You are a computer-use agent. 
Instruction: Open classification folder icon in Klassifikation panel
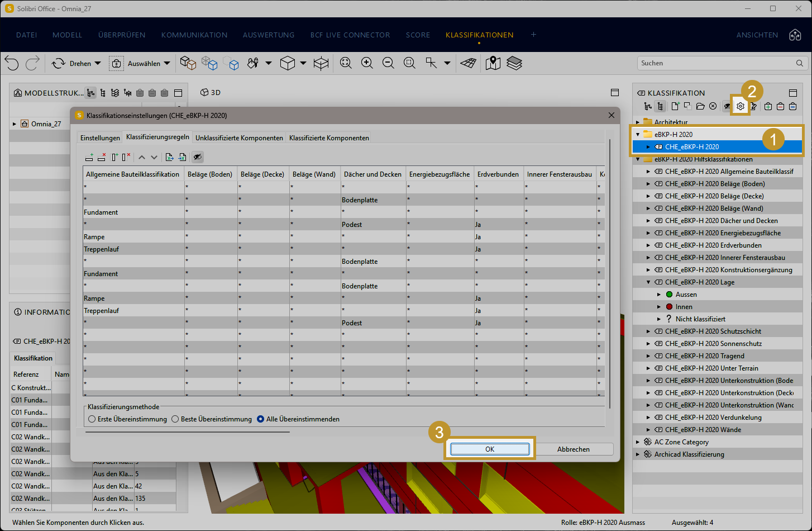[x=700, y=106]
